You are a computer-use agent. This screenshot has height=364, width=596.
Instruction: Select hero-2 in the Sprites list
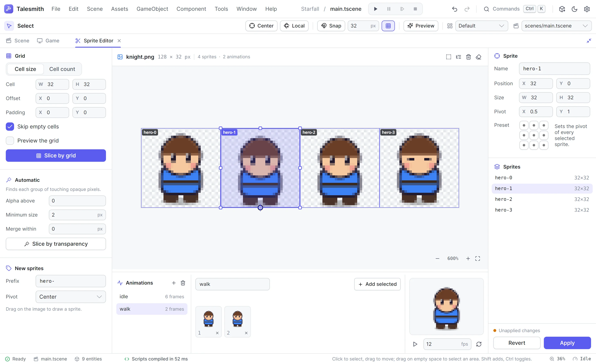[x=542, y=199]
